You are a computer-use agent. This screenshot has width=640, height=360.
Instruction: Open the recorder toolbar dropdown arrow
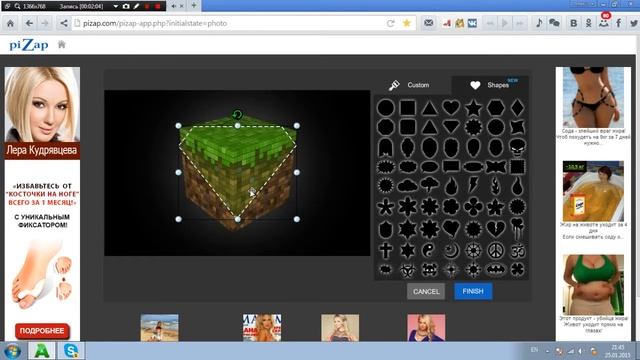[116, 6]
